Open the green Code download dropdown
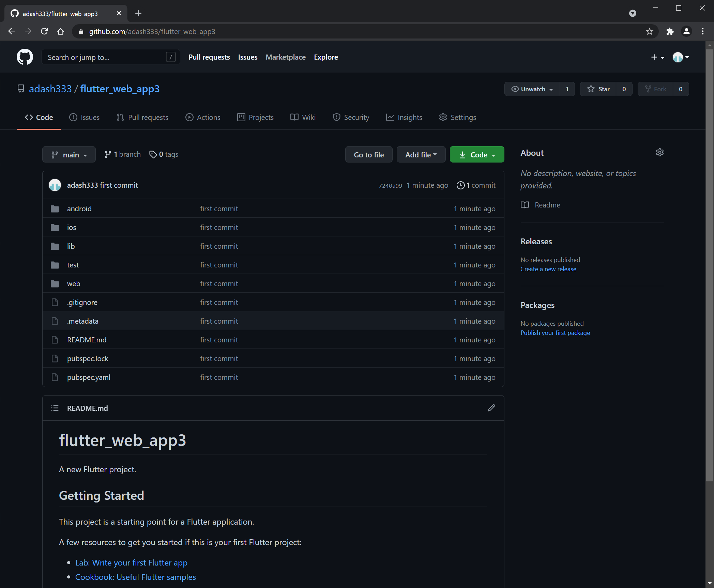The image size is (714, 588). (x=477, y=155)
